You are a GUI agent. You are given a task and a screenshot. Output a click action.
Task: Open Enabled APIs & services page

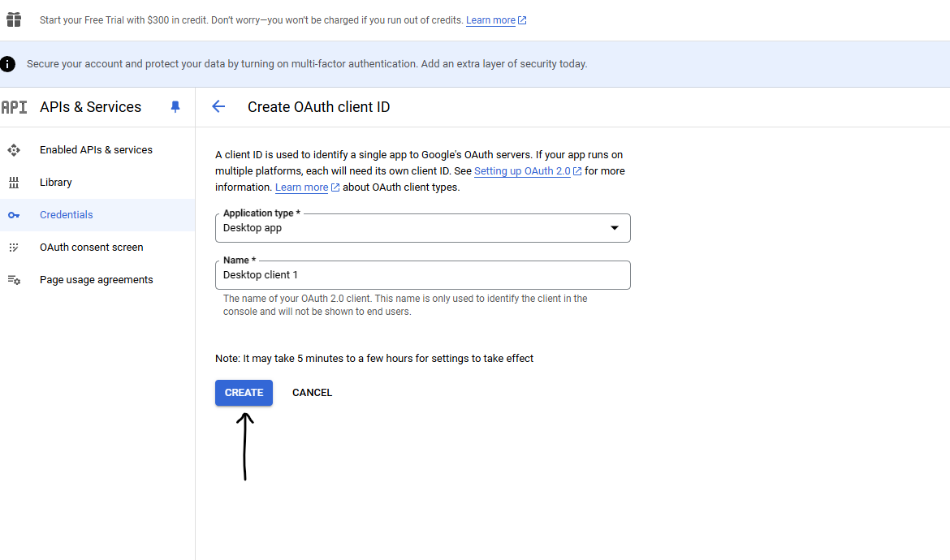point(96,150)
